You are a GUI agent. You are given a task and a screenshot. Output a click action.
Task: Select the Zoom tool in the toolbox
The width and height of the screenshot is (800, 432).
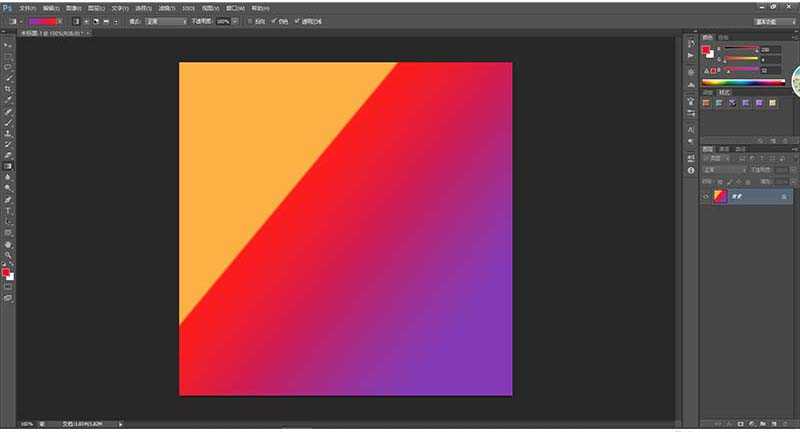[9, 255]
